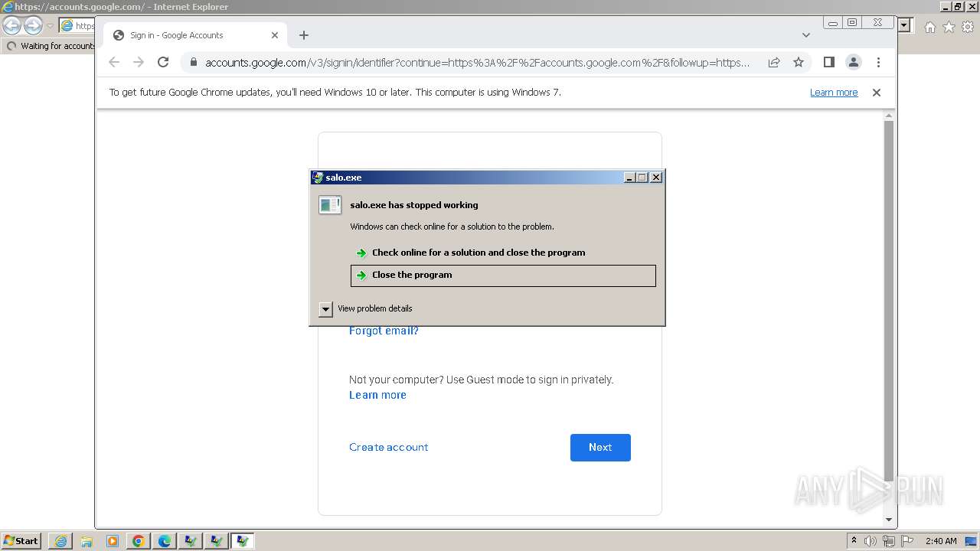Image resolution: width=980 pixels, height=551 pixels.
Task: Click Internet Explorer's Home icon
Action: pyautogui.click(x=929, y=27)
